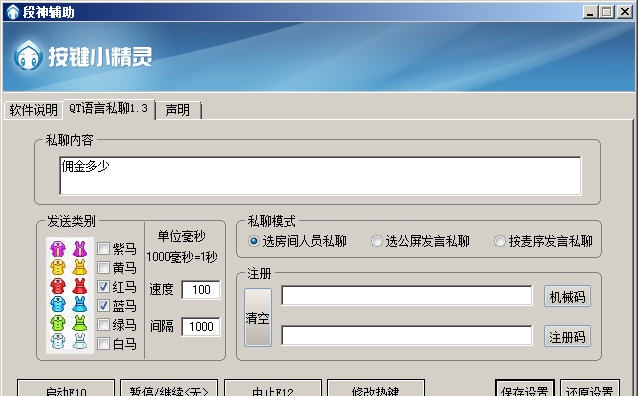Maximize the 段神辅助 window
The image size is (638, 396).
click(x=606, y=12)
